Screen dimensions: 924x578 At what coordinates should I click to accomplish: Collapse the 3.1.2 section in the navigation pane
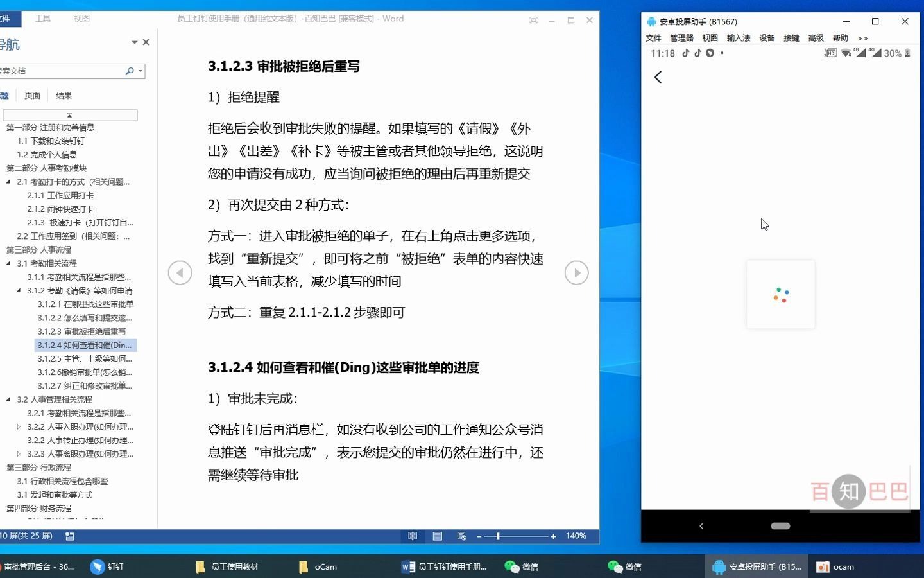(19, 290)
